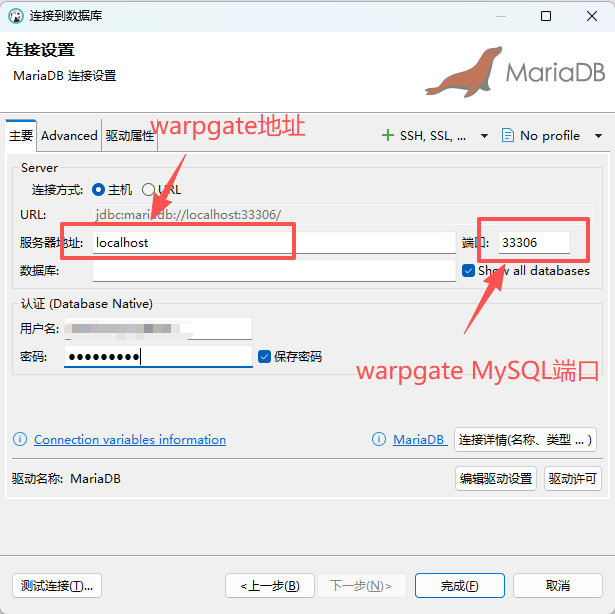Toggle Show all databases checkbox

468,271
